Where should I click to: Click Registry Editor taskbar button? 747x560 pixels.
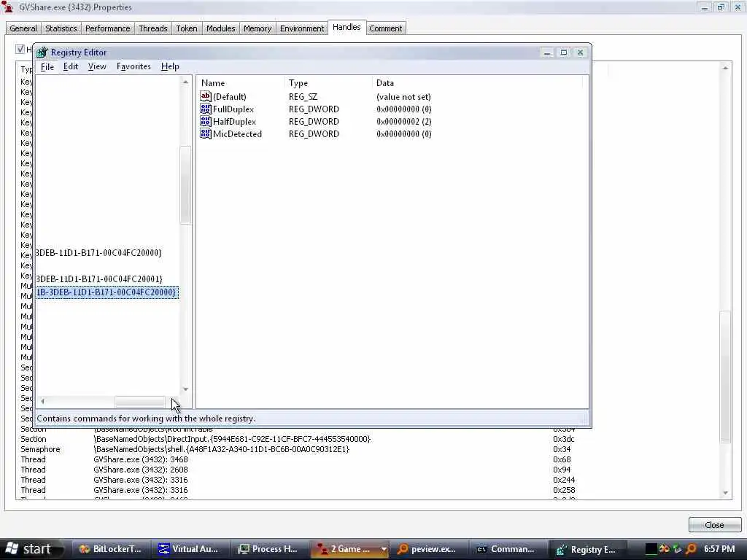tap(587, 549)
